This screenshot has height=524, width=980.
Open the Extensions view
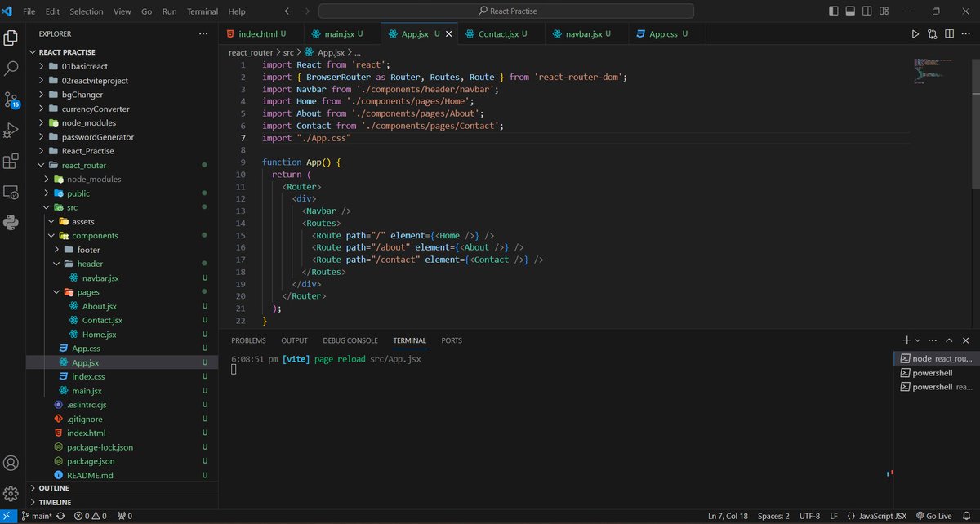tap(11, 162)
